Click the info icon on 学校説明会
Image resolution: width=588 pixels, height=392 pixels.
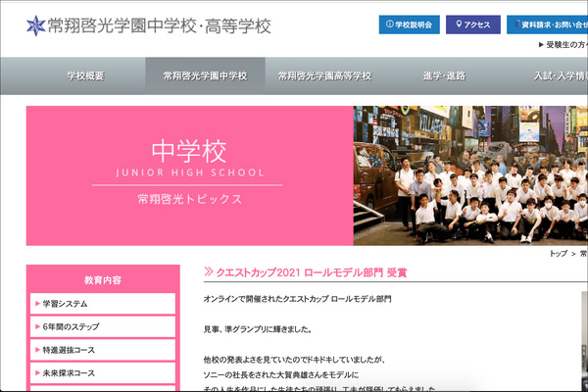click(390, 24)
